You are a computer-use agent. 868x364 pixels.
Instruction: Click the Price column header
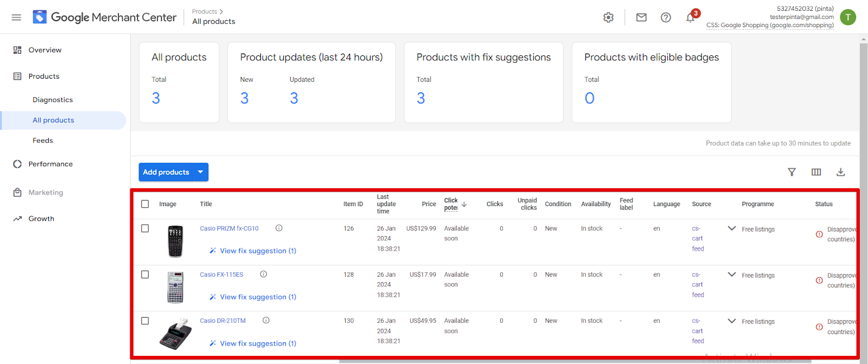(x=429, y=204)
